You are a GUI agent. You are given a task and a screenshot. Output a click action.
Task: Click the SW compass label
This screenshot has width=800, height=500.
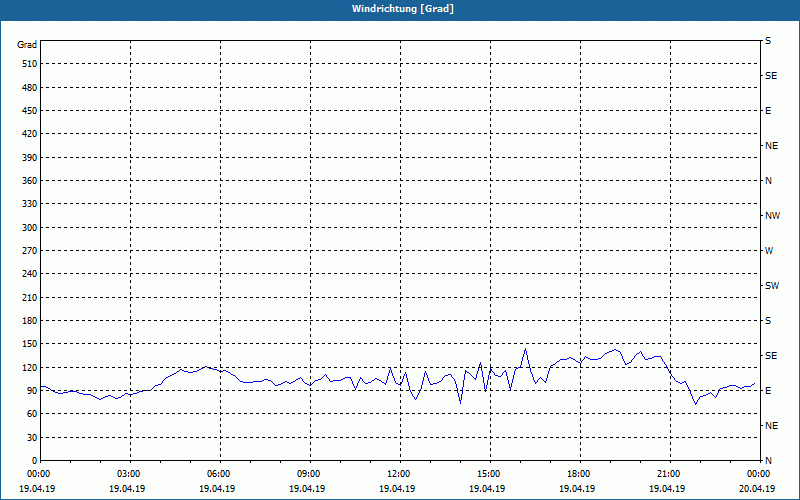[772, 286]
